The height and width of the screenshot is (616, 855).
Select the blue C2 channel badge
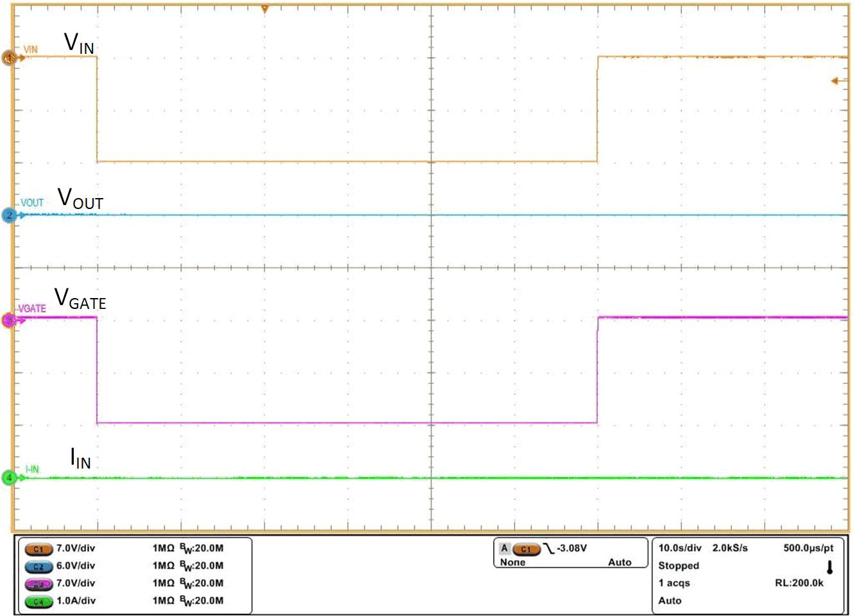coord(38,567)
